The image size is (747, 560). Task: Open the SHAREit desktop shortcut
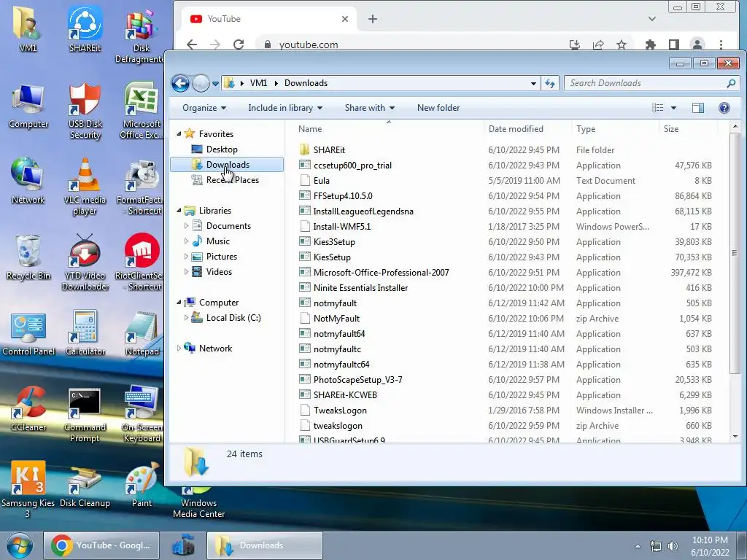(x=85, y=28)
